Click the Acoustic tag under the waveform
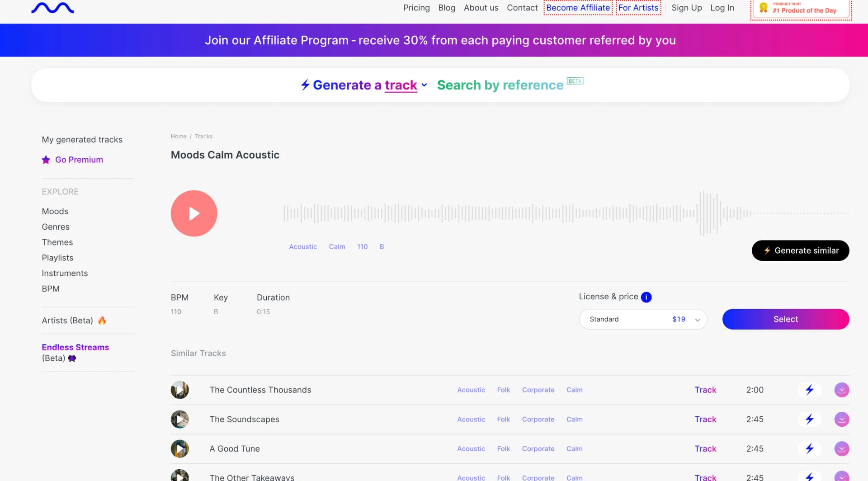868x481 pixels. 303,247
